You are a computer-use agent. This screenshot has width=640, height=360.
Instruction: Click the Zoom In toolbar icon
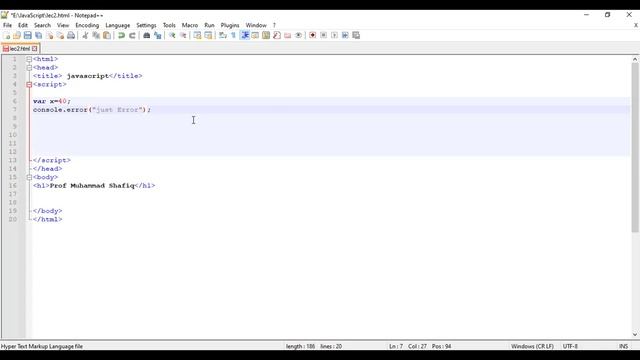[x=172, y=36]
